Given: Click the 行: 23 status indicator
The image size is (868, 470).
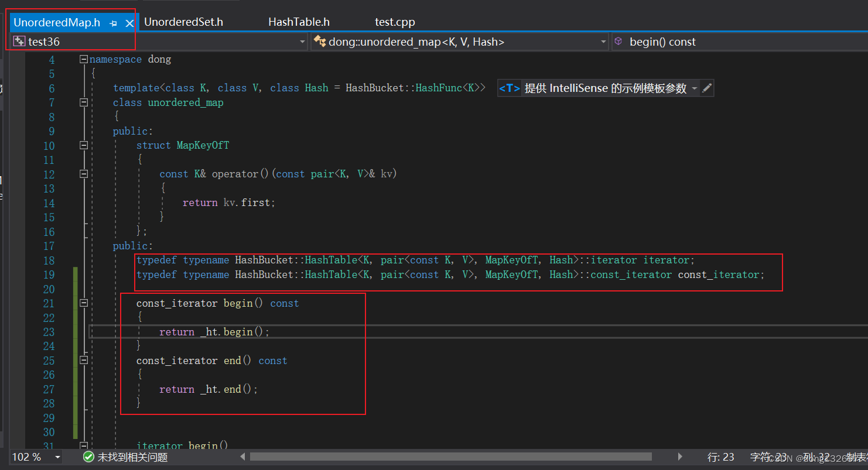Looking at the screenshot, I should pos(721,457).
